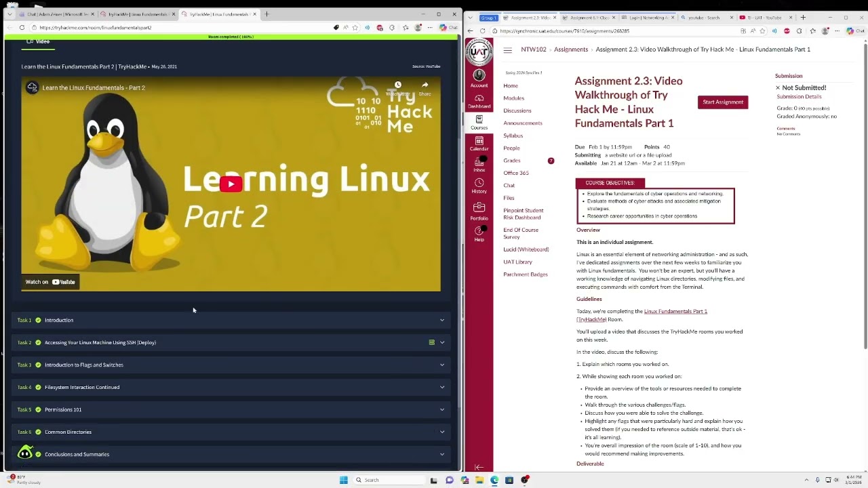
Task: Open Grades in course menu
Action: [512, 161]
